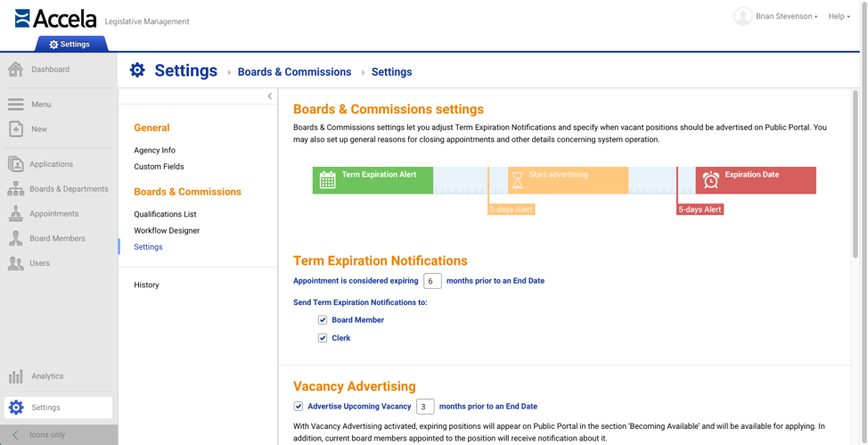
Task: Open the History page
Action: pos(146,284)
